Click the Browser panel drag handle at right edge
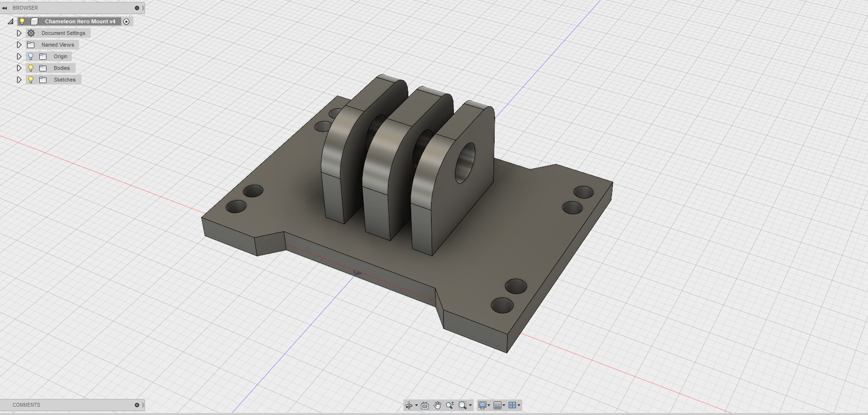This screenshot has width=868, height=415. pyautogui.click(x=143, y=8)
